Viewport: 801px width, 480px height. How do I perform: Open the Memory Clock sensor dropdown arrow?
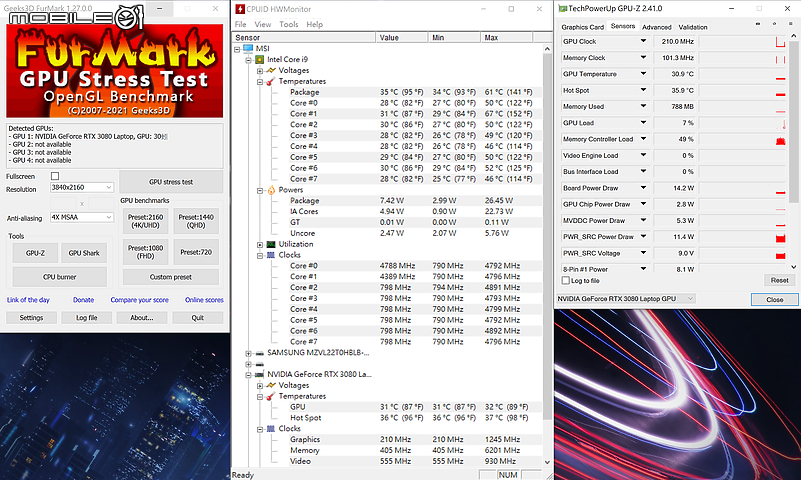click(x=643, y=58)
